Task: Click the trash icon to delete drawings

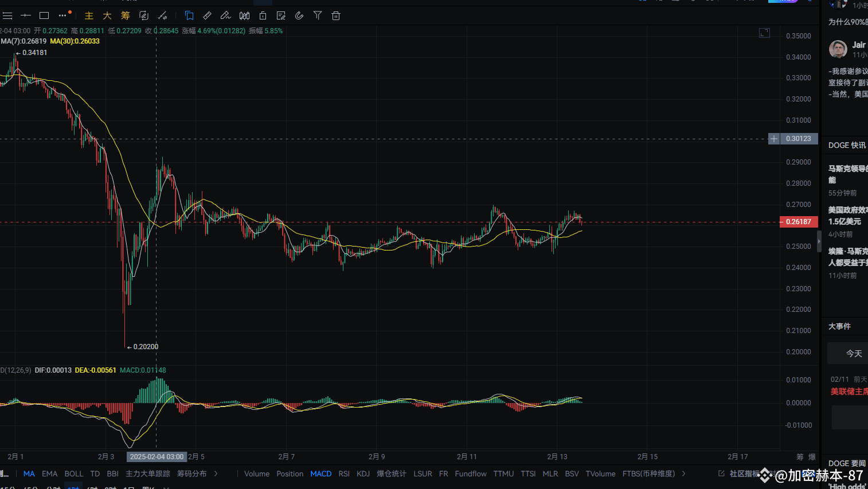Action: [336, 15]
